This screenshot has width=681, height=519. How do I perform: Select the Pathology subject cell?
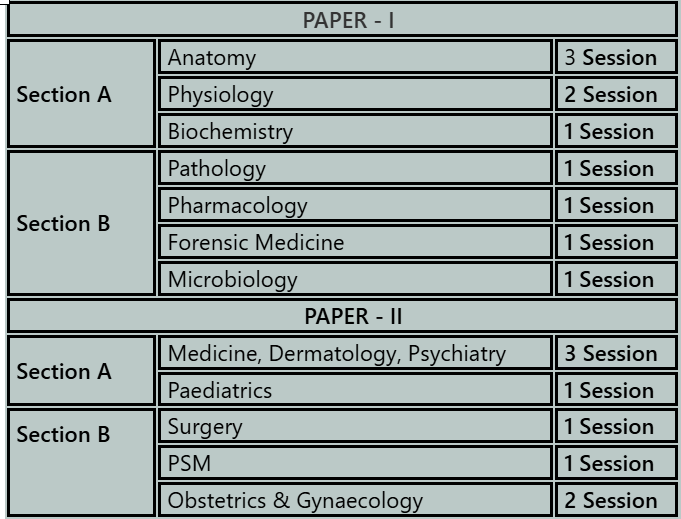click(x=355, y=169)
